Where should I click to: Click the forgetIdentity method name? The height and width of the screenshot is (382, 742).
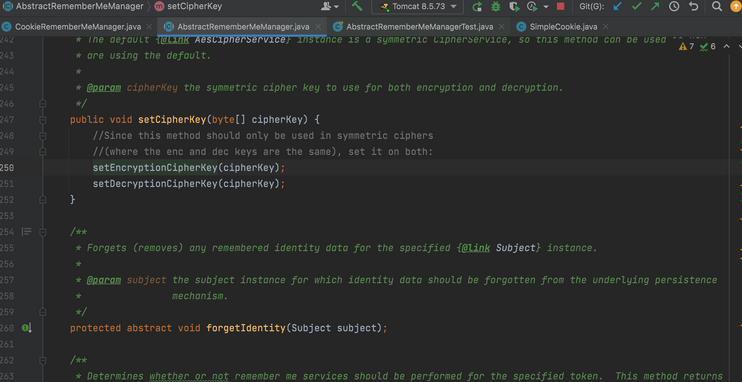coord(246,328)
